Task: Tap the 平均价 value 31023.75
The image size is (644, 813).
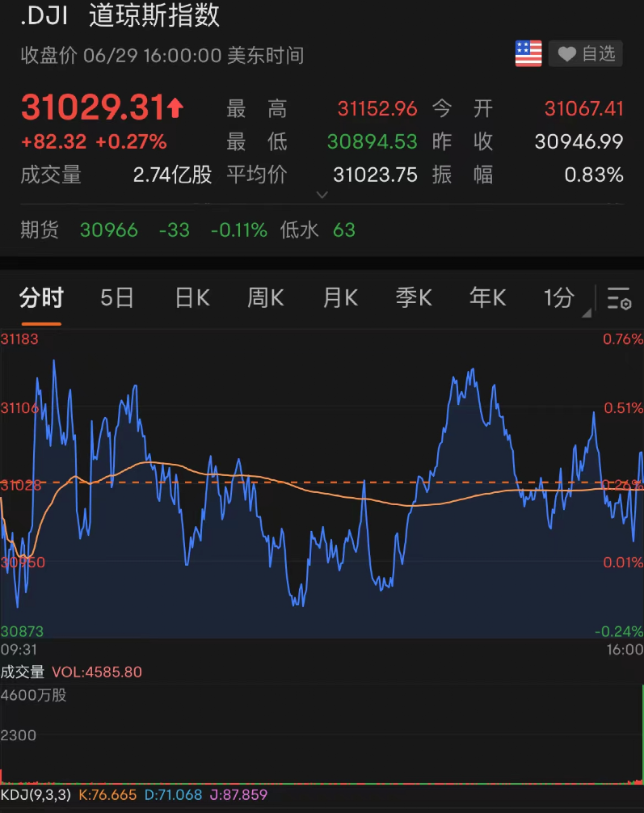Action: point(375,175)
